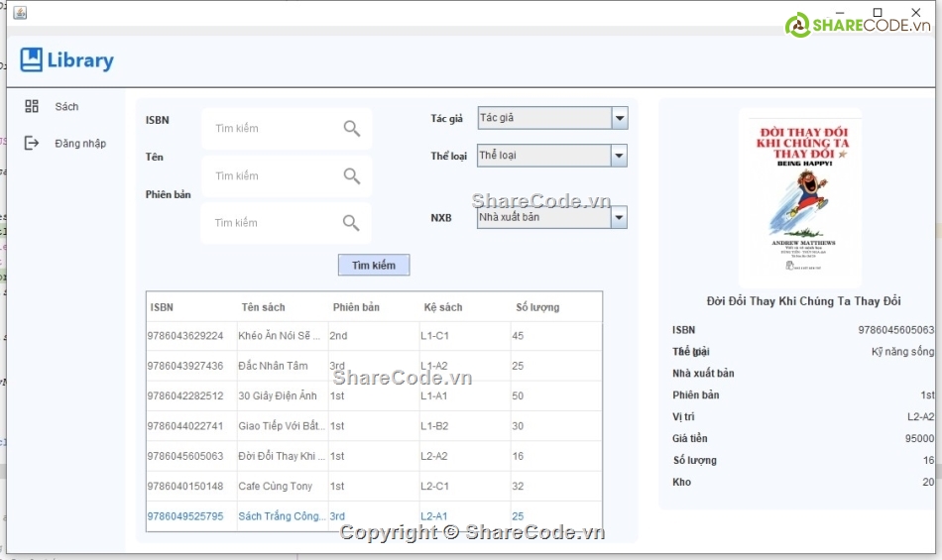Click the Library book logo icon
Image resolution: width=942 pixels, height=560 pixels.
pyautogui.click(x=32, y=60)
